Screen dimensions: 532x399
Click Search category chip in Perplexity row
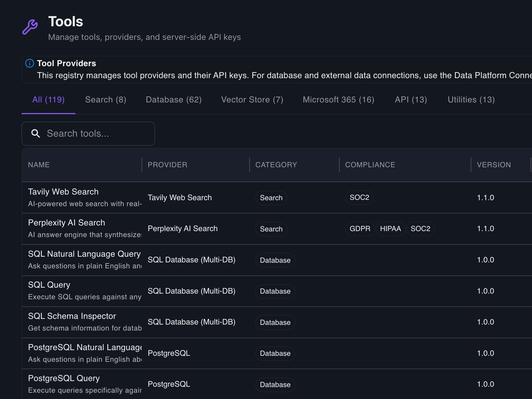pos(271,229)
